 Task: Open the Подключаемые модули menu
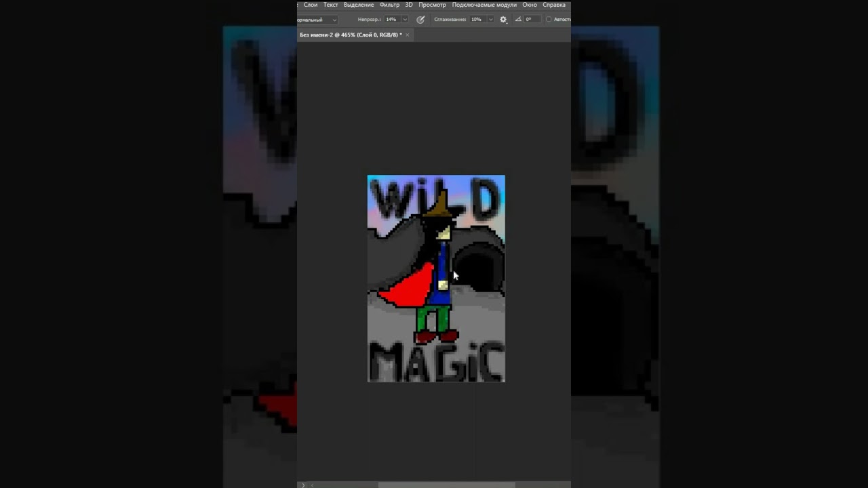[484, 5]
